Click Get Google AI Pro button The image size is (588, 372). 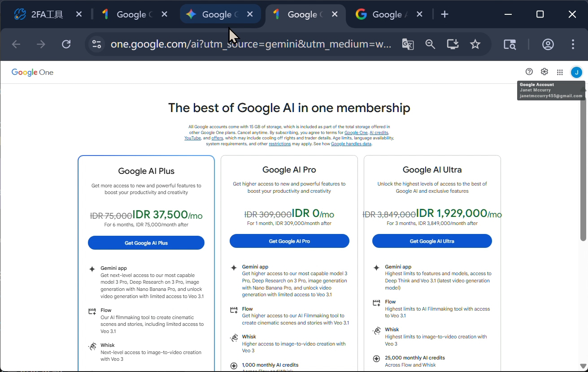(x=289, y=241)
